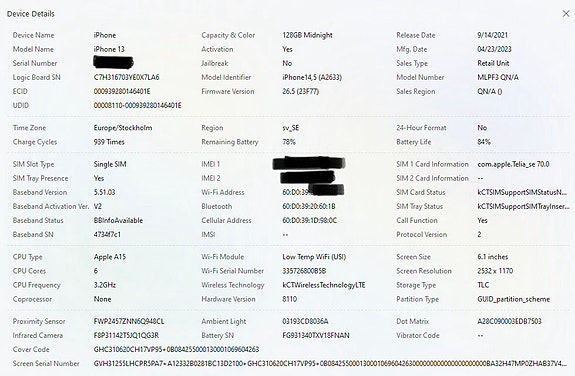Close the Device Details dialog
The image size is (575, 376).
[x=566, y=14]
